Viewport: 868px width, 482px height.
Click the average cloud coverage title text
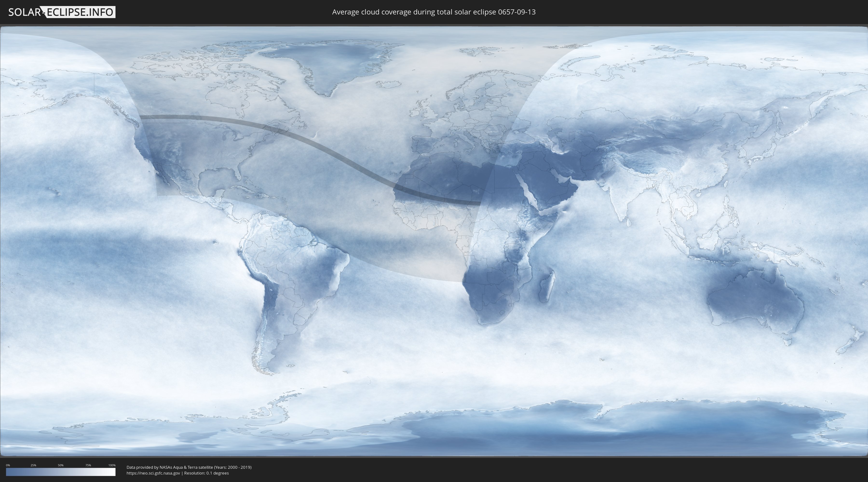434,12
